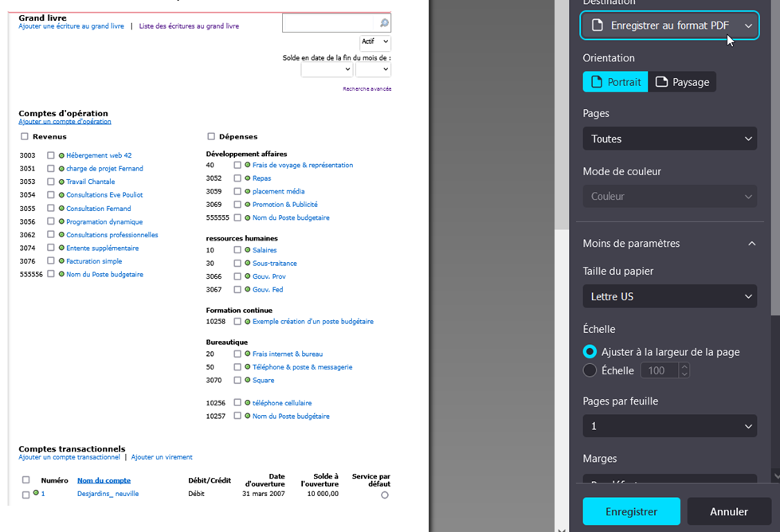
Task: Expand the Pages per sheet dropdown
Action: [669, 426]
